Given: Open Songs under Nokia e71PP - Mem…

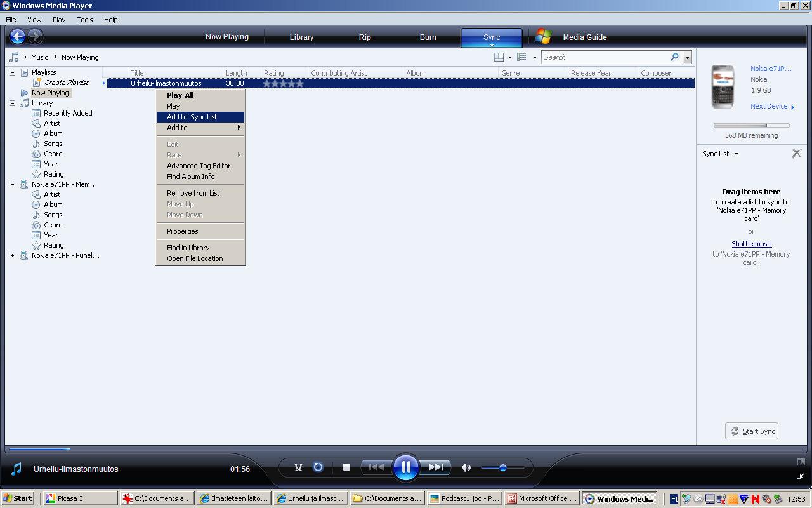Looking at the screenshot, I should click(53, 215).
